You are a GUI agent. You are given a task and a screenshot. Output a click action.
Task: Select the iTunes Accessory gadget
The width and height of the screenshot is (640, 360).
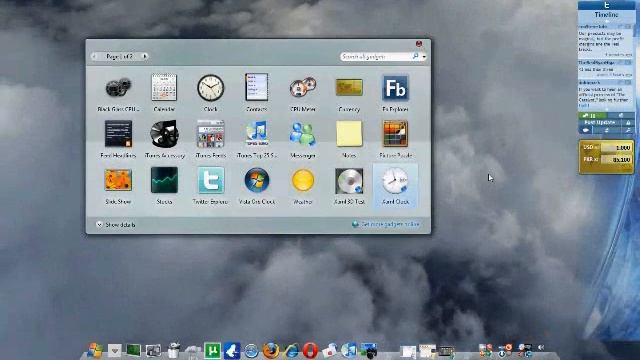tap(164, 139)
